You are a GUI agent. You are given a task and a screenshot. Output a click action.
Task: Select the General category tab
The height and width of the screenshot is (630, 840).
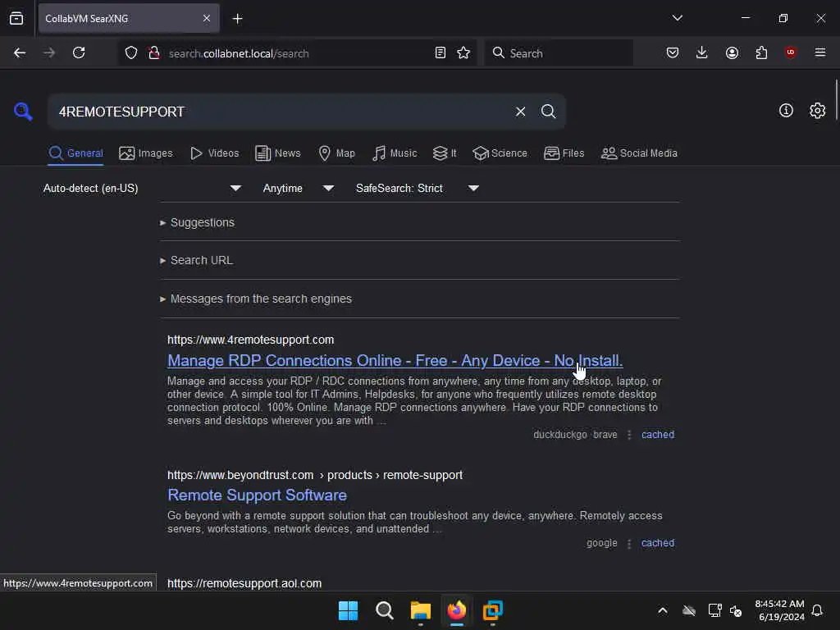coord(75,153)
